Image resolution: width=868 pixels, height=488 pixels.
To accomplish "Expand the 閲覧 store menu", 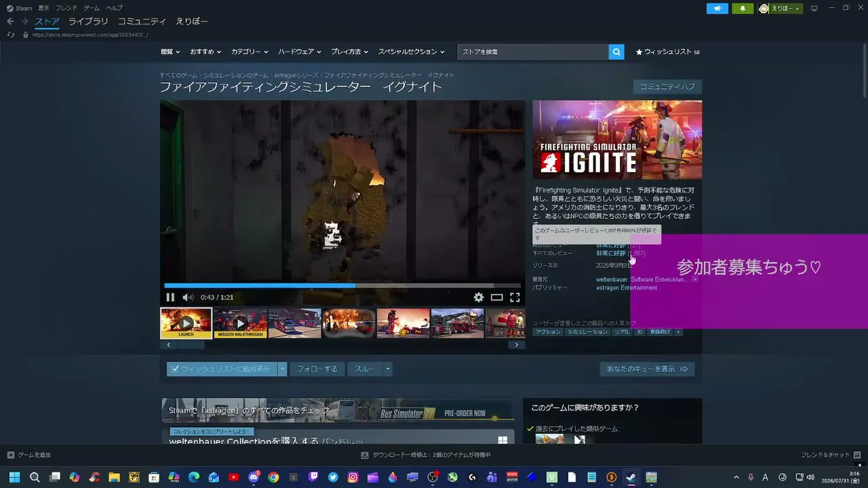I will click(x=170, y=52).
